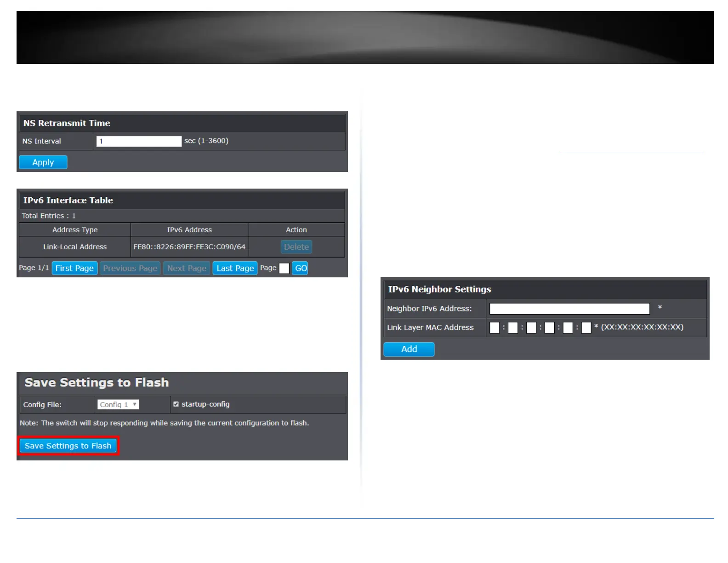Click the first MAC address octet box
Image resolution: width=728 pixels, height=563 pixels.
[x=495, y=327]
